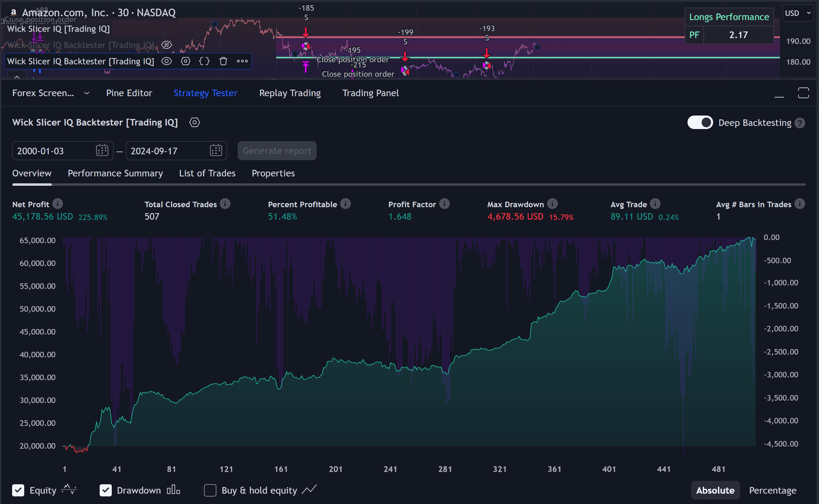Click the Profit Factor value 1.648
The image size is (819, 504).
tap(400, 217)
